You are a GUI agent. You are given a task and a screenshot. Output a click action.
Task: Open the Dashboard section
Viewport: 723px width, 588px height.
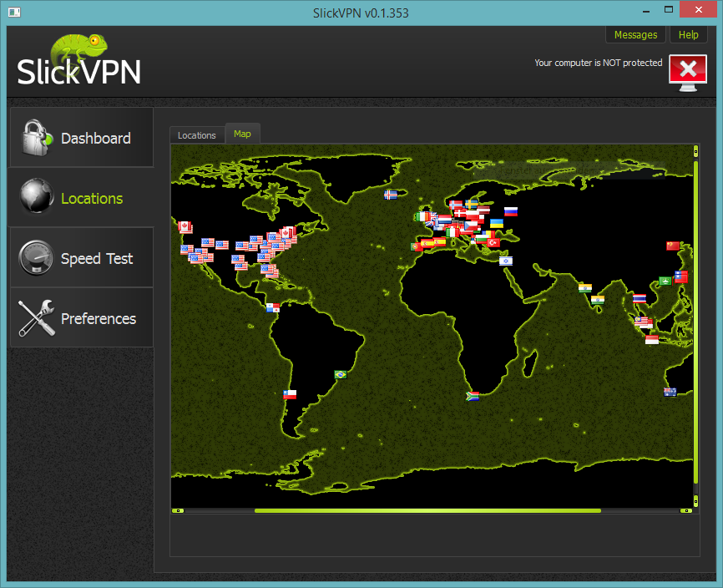tap(82, 138)
